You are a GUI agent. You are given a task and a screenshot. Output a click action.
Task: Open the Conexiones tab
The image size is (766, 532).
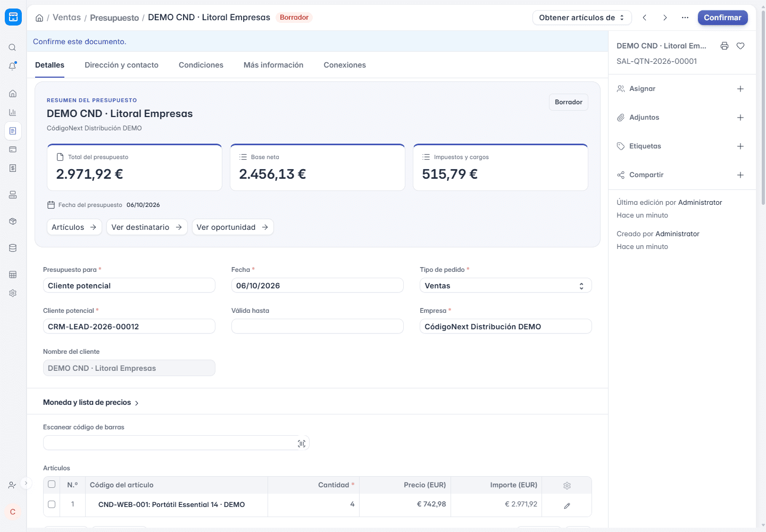(x=345, y=65)
